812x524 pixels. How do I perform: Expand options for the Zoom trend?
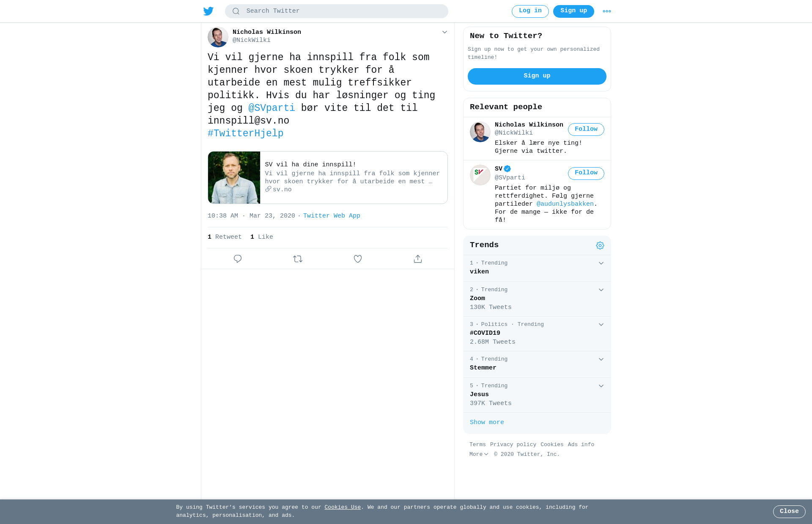pyautogui.click(x=601, y=290)
